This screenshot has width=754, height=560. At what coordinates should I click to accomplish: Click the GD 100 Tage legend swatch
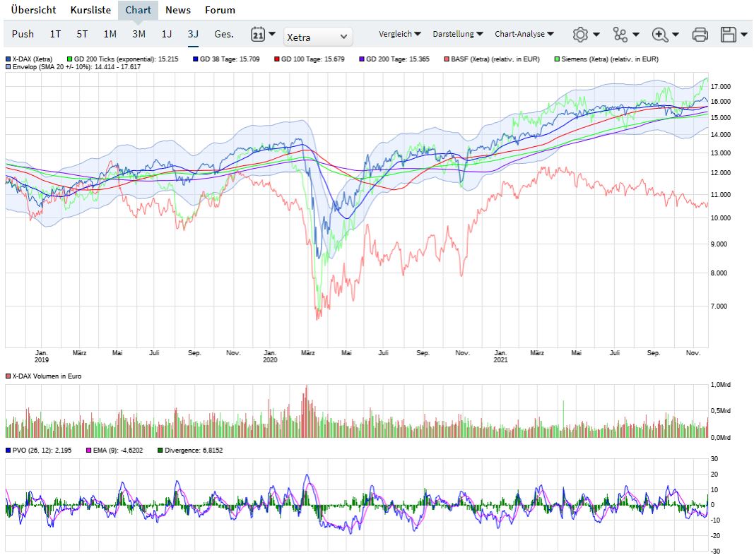(x=277, y=59)
